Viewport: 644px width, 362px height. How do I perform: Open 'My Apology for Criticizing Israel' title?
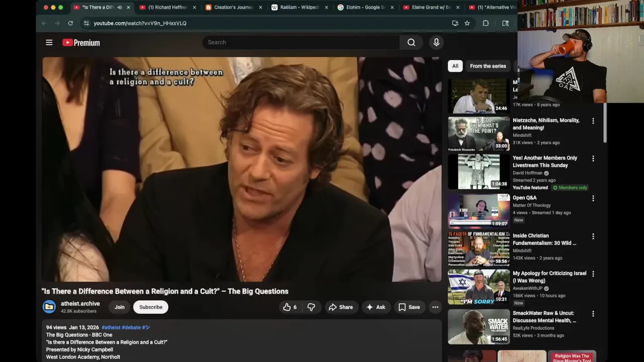(549, 277)
